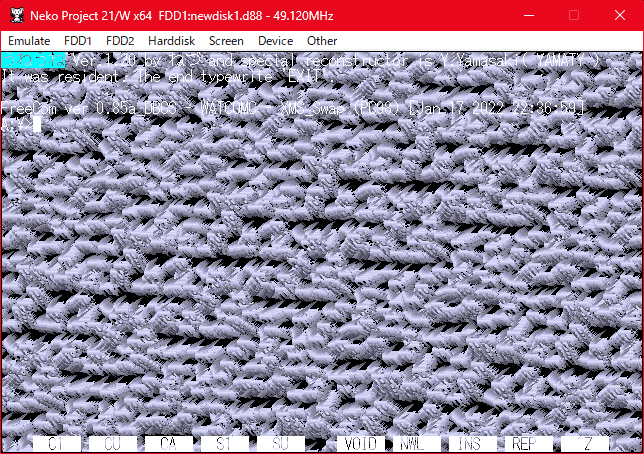644x454 pixels.
Task: Click the CU function key label
Action: tap(113, 444)
